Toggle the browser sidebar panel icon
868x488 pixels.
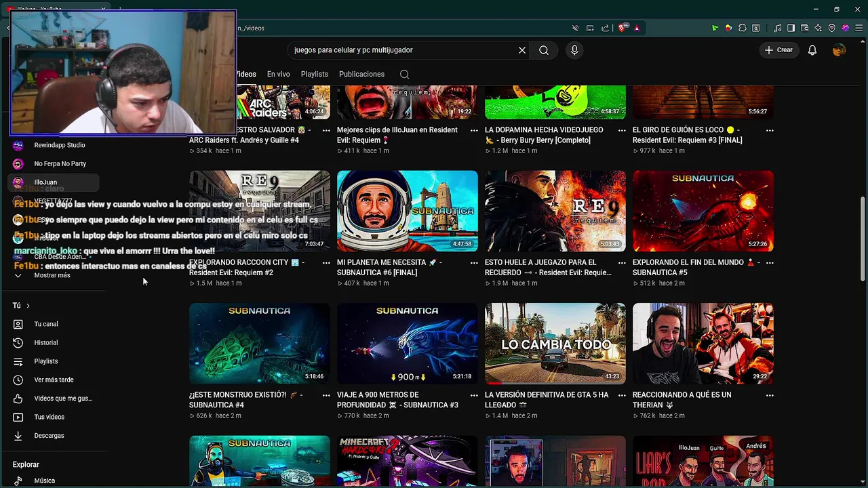click(791, 28)
